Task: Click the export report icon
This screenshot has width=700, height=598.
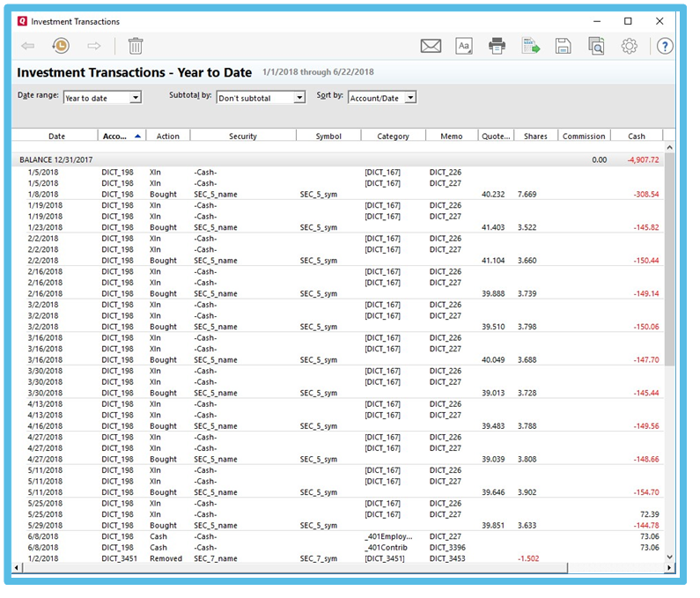Action: (530, 46)
